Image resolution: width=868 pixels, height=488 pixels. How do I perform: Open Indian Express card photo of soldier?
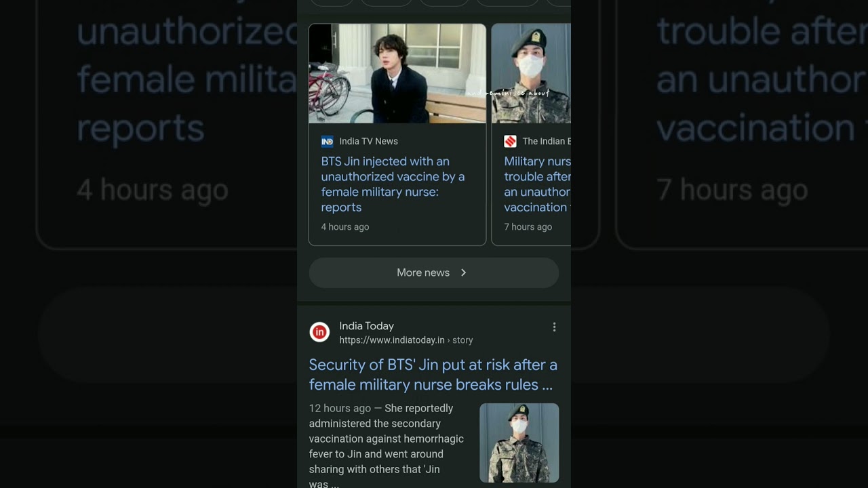[x=532, y=74]
